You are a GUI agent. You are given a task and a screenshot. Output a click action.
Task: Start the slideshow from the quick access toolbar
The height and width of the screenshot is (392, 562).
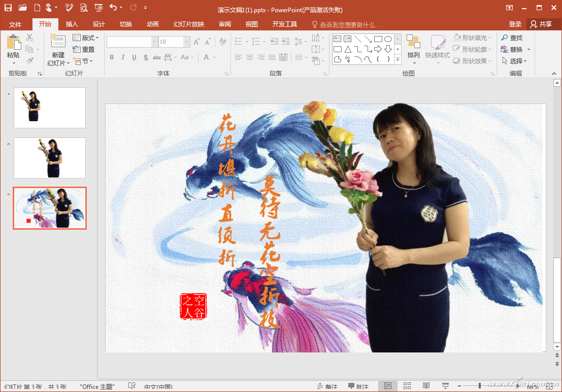click(x=98, y=7)
